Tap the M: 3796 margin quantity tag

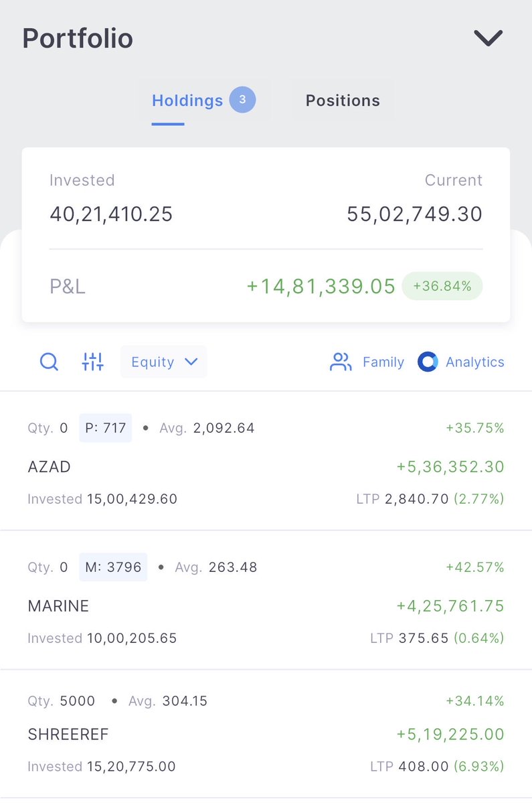click(x=113, y=567)
